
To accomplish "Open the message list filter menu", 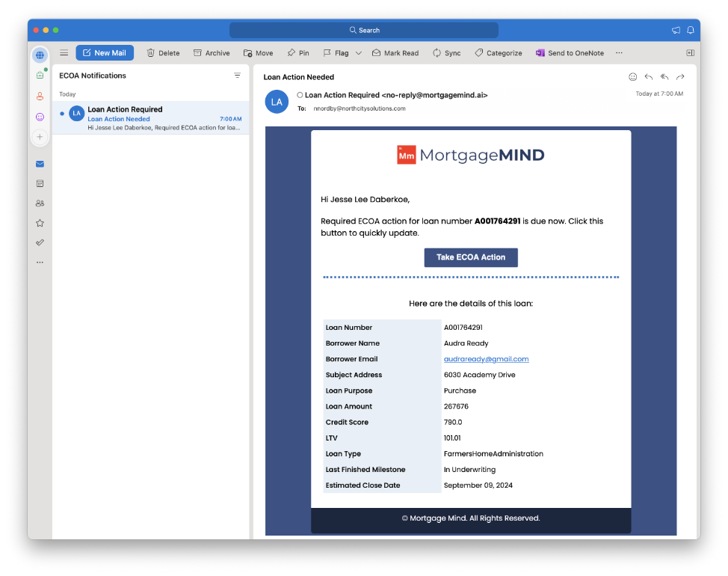I will point(238,76).
